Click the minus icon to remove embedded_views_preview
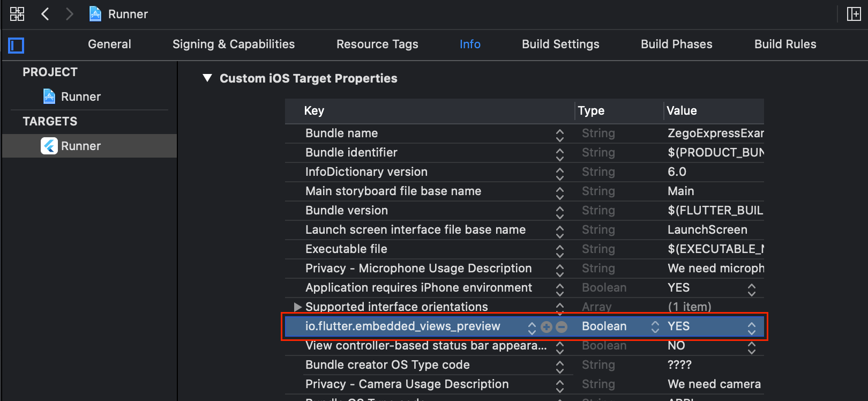Screen dimensions: 868x401 (562, 327)
